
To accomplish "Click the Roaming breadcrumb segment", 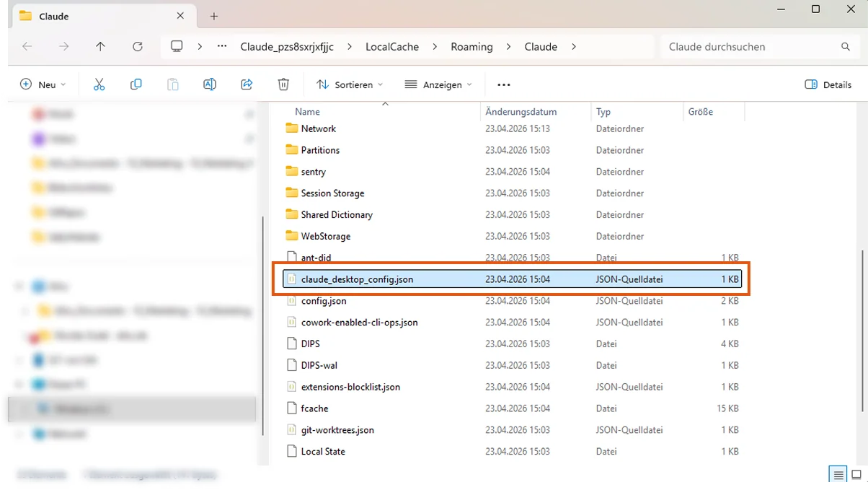I will tap(472, 47).
